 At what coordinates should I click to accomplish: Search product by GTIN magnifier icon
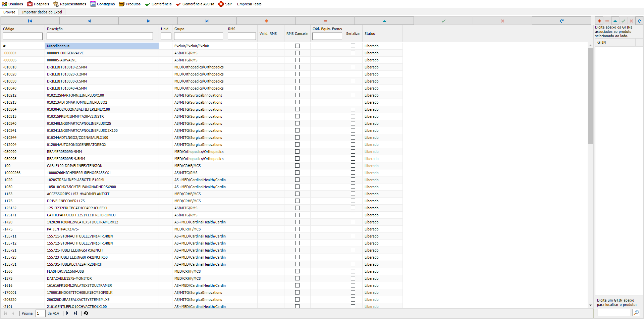coord(636,313)
